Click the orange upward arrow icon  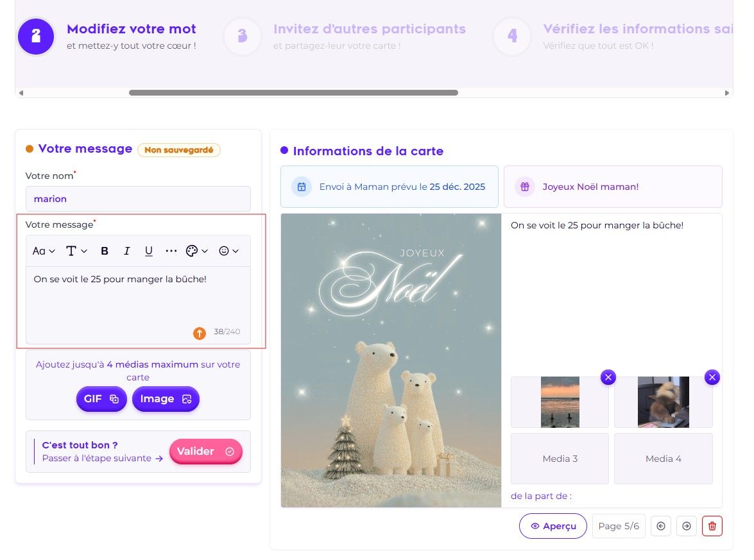pyautogui.click(x=200, y=333)
